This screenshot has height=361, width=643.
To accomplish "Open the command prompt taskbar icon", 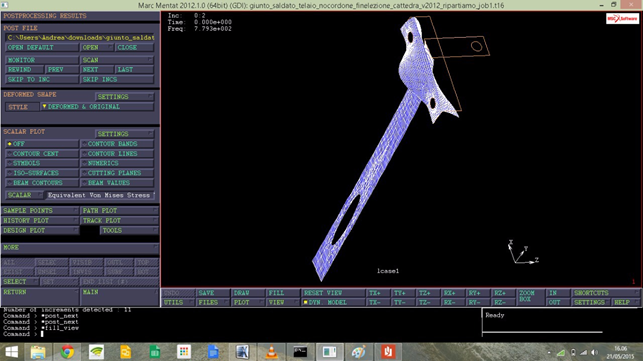I will click(x=300, y=352).
